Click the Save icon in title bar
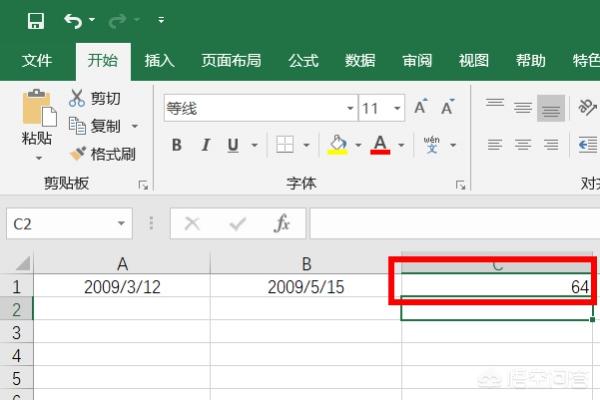The height and width of the screenshot is (400, 600). 36,20
